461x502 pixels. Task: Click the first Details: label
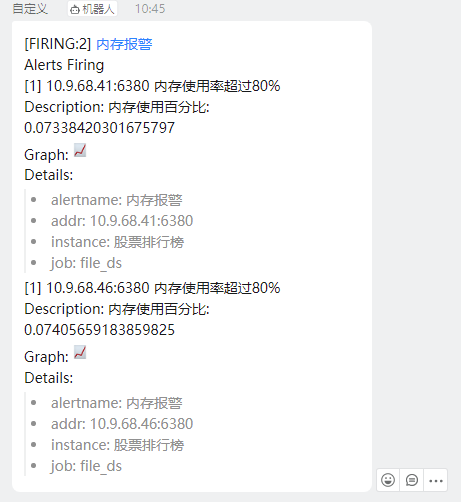tap(49, 175)
